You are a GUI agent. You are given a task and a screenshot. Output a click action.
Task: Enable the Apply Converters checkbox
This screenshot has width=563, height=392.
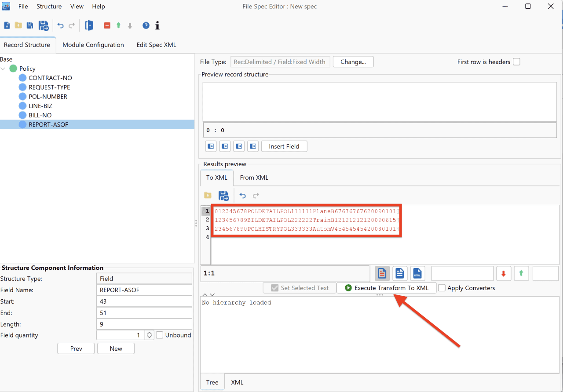(442, 288)
